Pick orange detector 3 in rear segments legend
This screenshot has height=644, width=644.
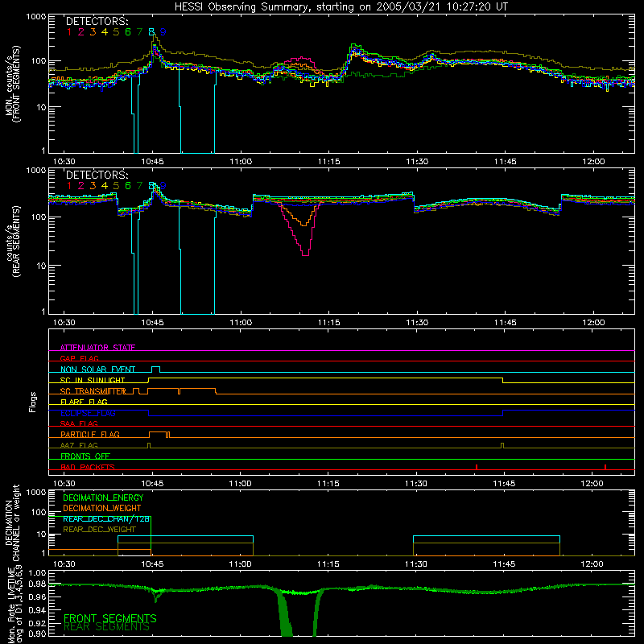pos(93,186)
